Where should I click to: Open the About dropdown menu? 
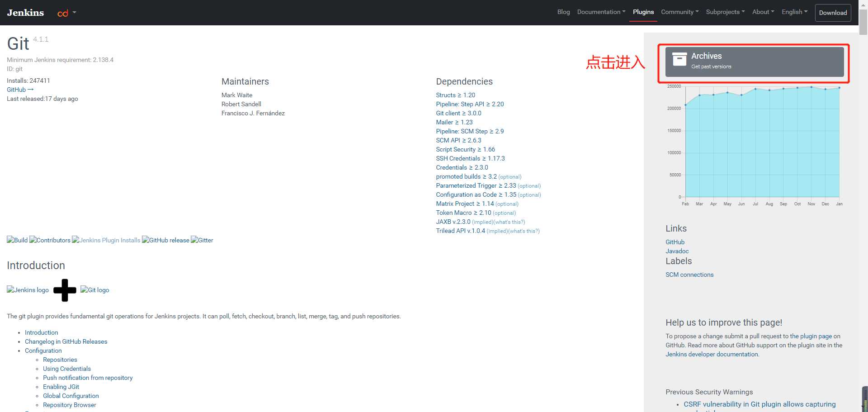coord(763,12)
